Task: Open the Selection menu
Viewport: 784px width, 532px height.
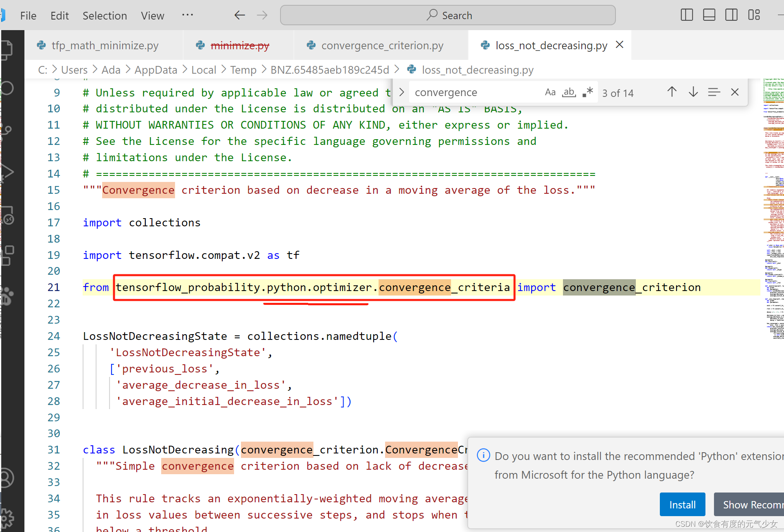Action: pyautogui.click(x=105, y=15)
